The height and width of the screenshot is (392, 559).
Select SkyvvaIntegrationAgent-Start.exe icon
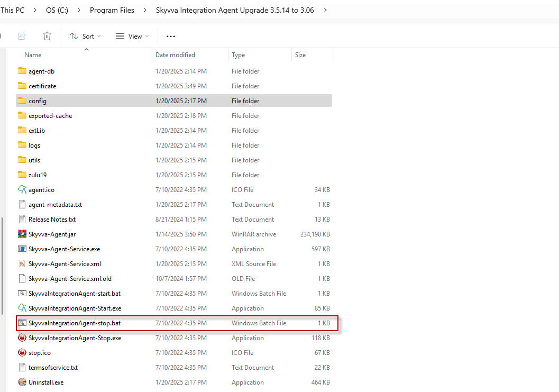[22, 308]
